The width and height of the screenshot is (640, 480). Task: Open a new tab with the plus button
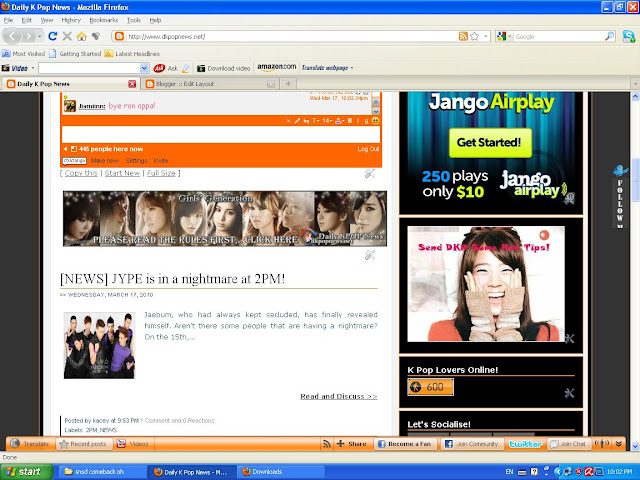[288, 84]
